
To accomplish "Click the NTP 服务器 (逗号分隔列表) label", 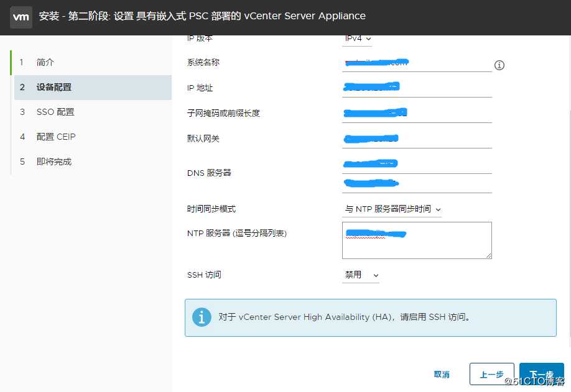I will (237, 234).
